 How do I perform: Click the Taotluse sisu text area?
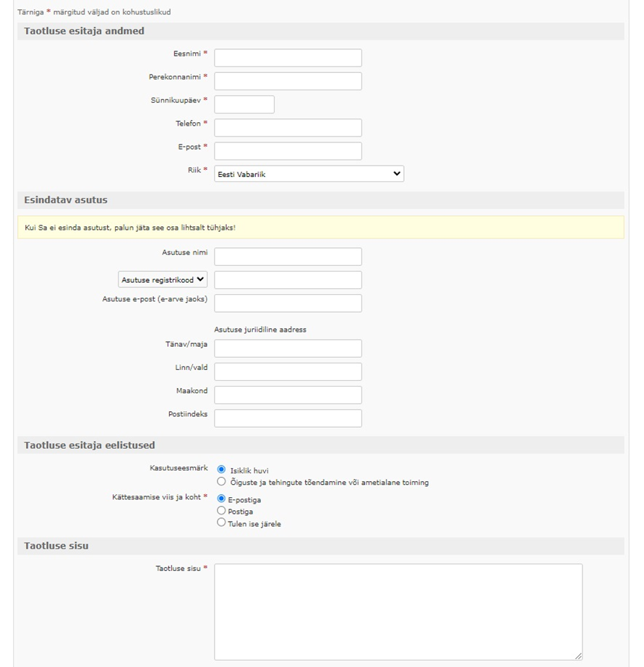click(x=398, y=611)
